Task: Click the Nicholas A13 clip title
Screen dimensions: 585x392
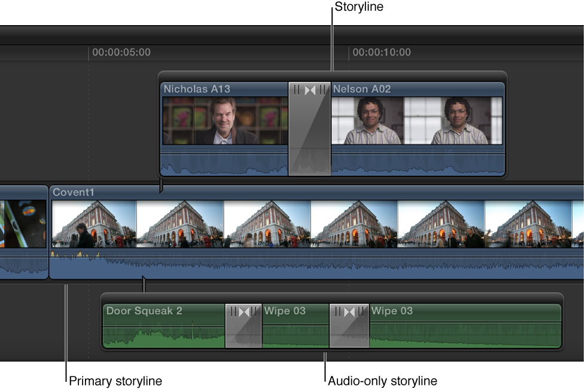Action: tap(197, 89)
